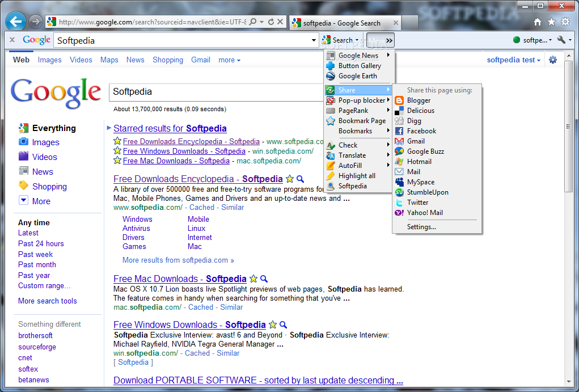Click the Facebook share icon
Screen dimensions: 579x392
click(x=399, y=131)
